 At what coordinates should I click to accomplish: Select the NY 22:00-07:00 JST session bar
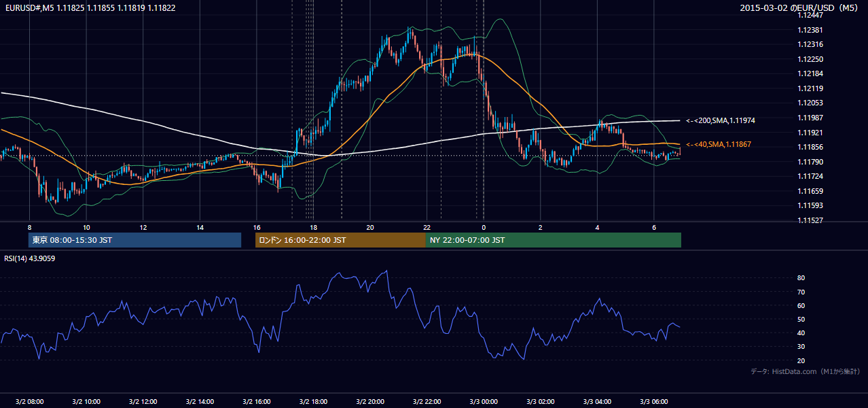(x=554, y=240)
